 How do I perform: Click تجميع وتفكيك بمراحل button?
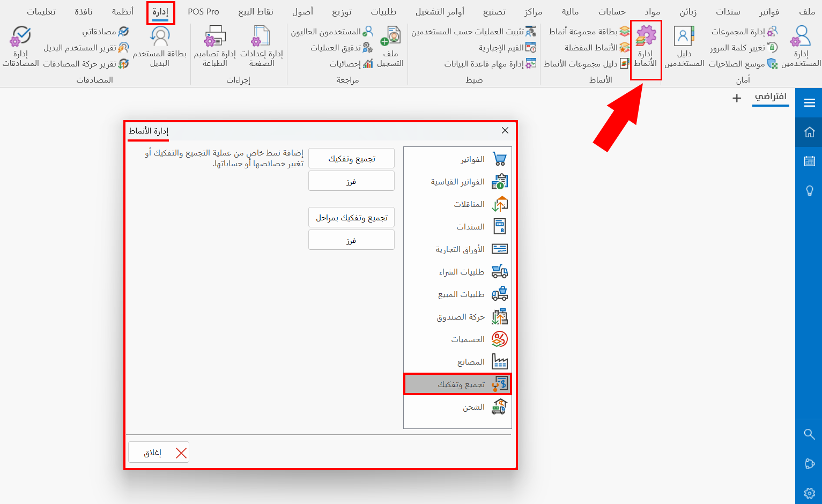click(x=352, y=218)
